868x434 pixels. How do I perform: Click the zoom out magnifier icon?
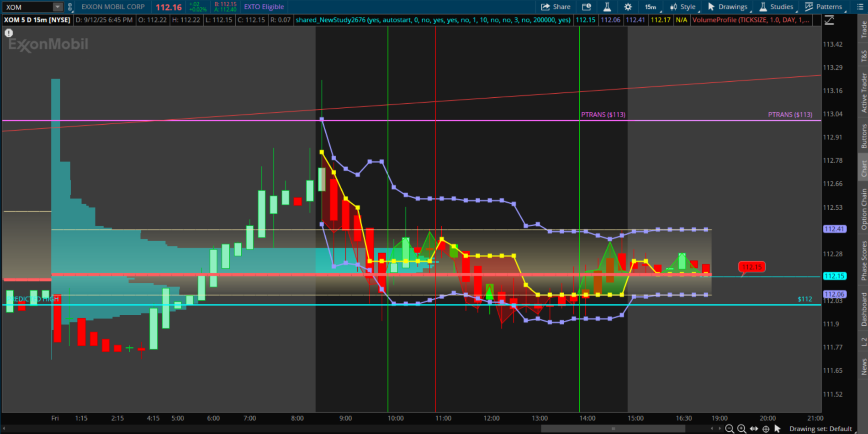(x=730, y=429)
